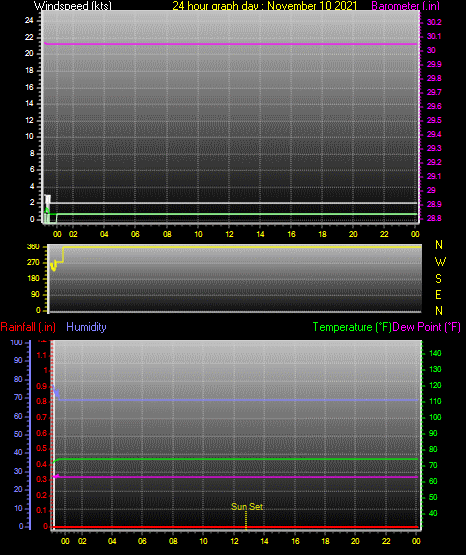Click the Dew Point (°F) legend label

click(x=426, y=327)
